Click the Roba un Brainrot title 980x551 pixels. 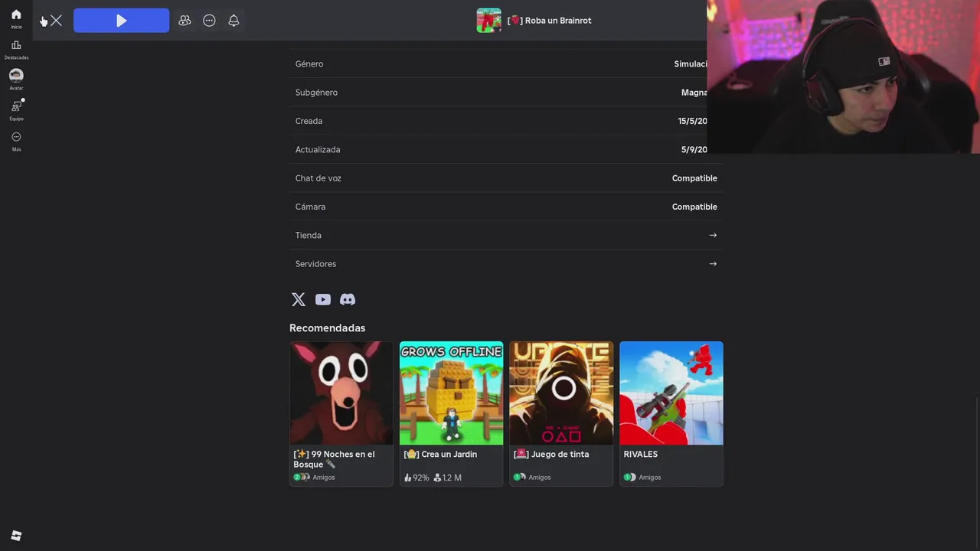coord(550,21)
